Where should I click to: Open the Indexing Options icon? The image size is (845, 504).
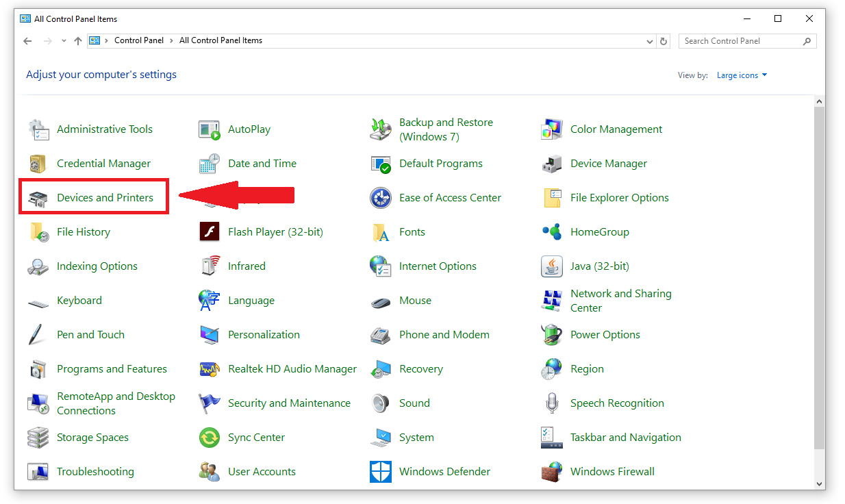(38, 266)
